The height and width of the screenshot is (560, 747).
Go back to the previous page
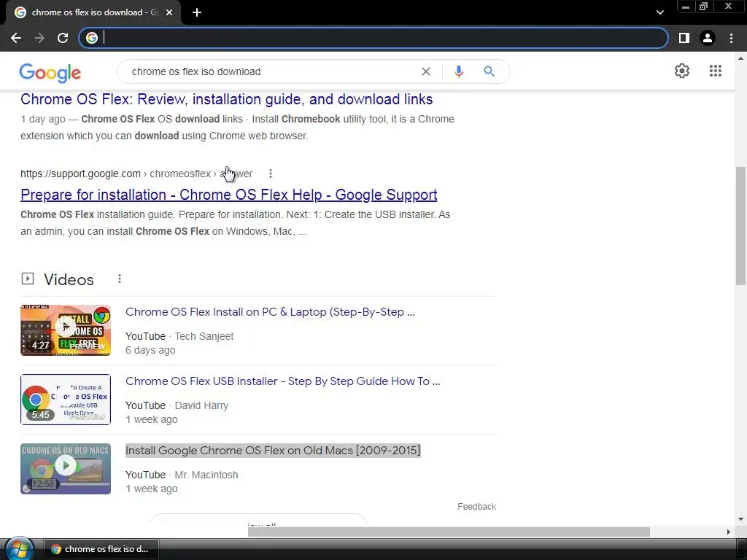tap(16, 38)
